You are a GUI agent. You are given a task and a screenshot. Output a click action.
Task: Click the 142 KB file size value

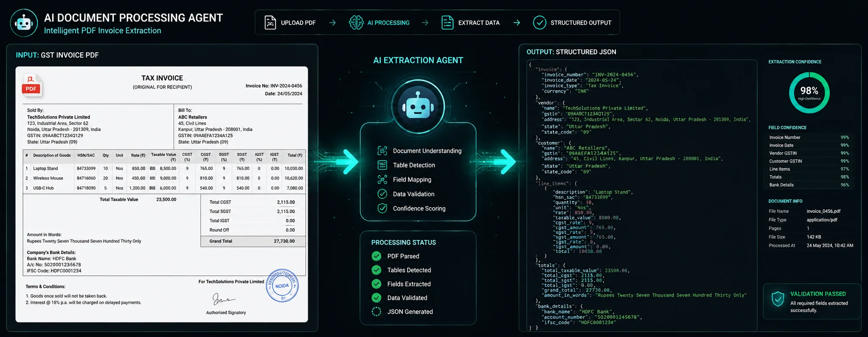point(814,237)
